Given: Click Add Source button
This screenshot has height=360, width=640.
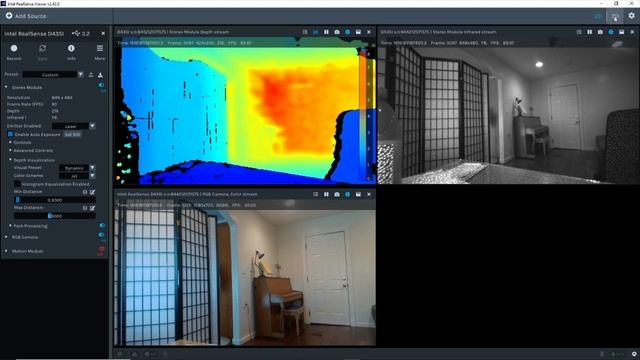Looking at the screenshot, I should click(x=26, y=16).
